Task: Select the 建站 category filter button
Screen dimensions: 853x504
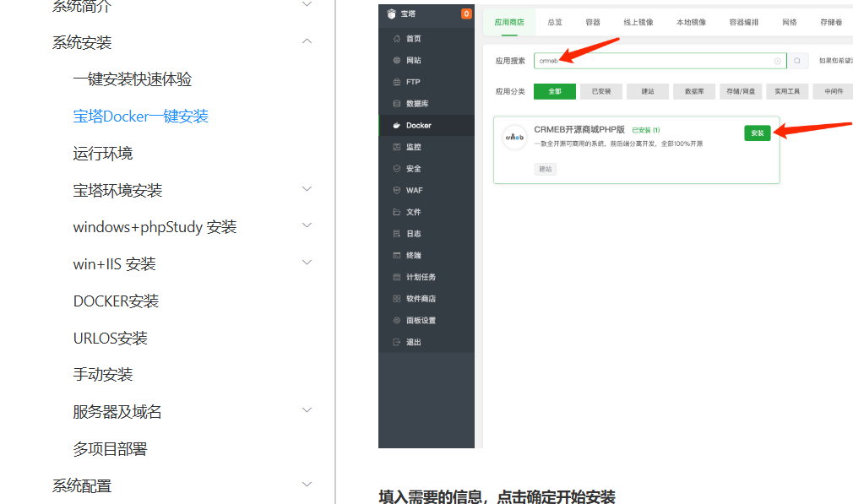Action: [x=648, y=91]
